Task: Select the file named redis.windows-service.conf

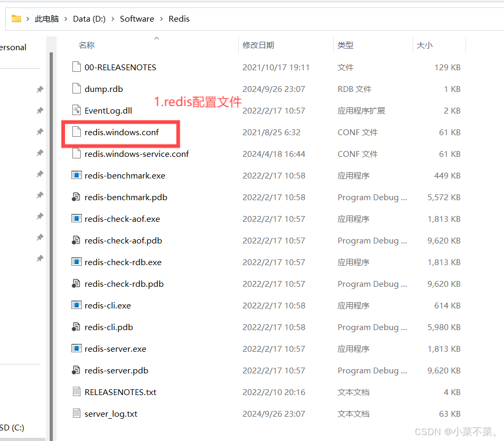Action: [x=137, y=154]
